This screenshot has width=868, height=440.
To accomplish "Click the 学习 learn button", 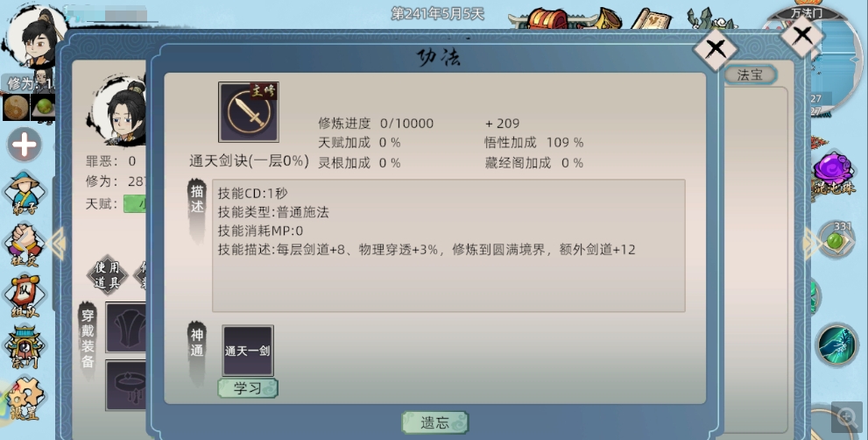I will tap(248, 388).
